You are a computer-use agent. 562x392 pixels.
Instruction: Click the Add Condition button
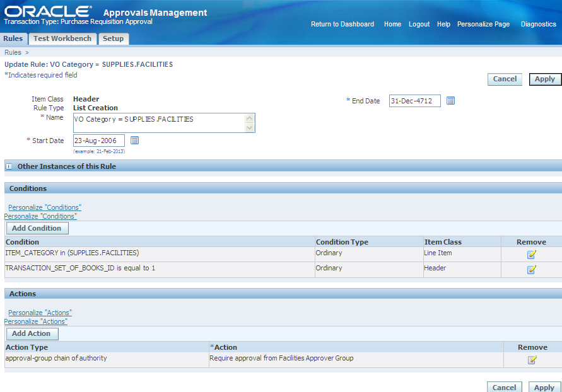pos(37,228)
